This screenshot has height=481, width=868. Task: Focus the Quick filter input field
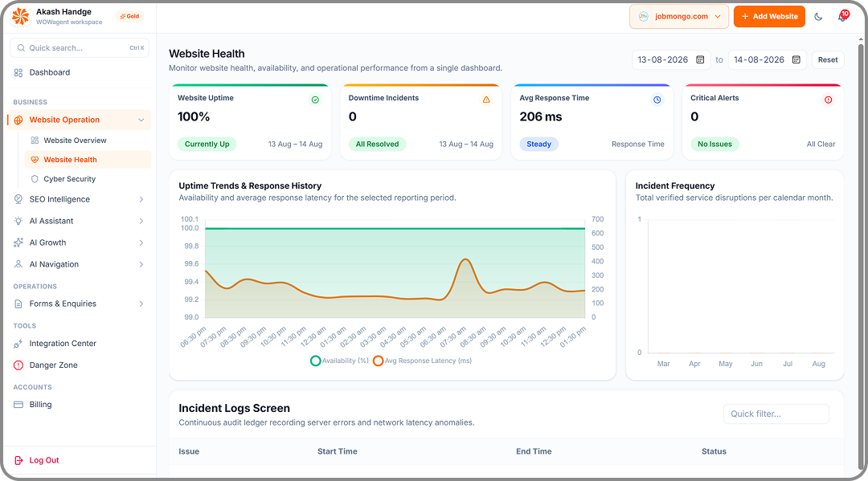(x=776, y=414)
